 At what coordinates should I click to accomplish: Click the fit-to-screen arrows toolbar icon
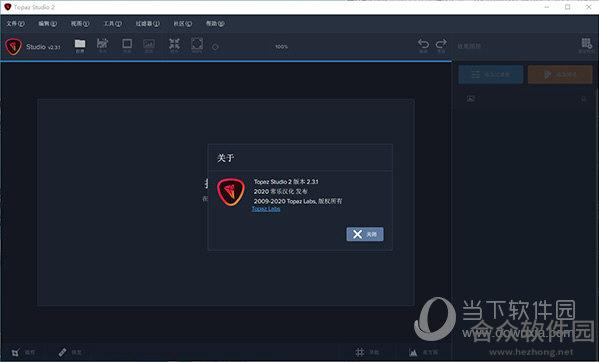pyautogui.click(x=174, y=45)
